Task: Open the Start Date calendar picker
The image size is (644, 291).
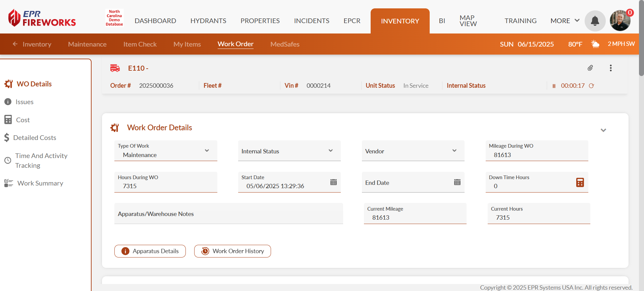Action: (333, 182)
